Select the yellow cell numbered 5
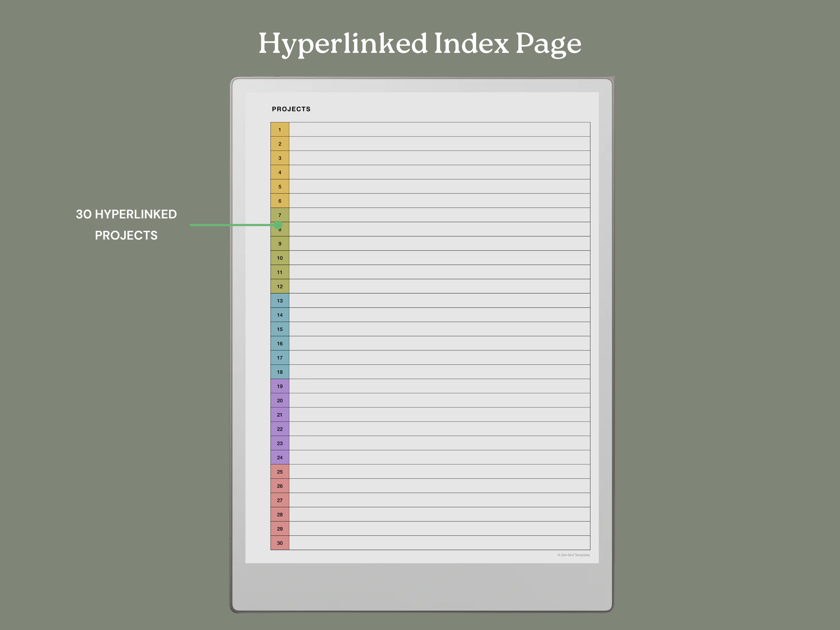Screen dimensions: 840x630 click(x=280, y=186)
